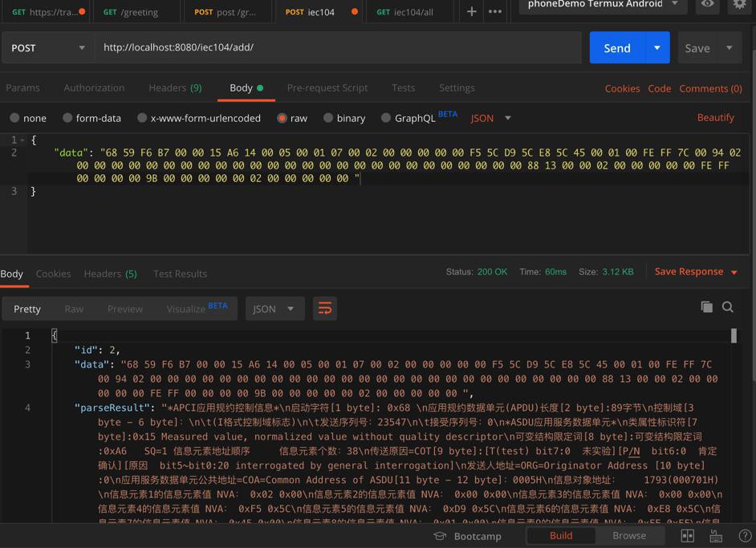
Task: Click the blue Send button
Action: (617, 47)
